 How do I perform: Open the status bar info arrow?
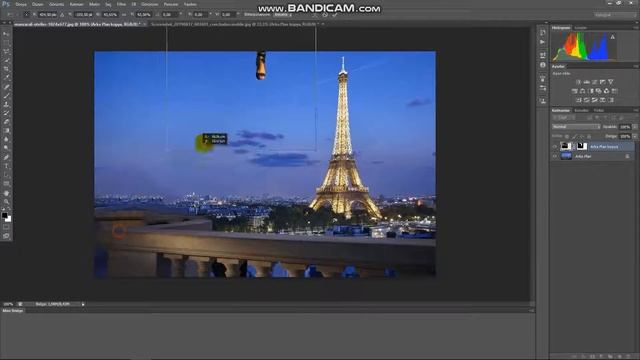click(83, 304)
